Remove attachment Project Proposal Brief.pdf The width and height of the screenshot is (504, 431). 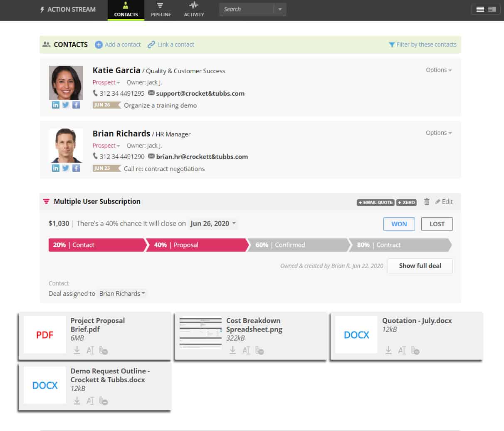[104, 350]
